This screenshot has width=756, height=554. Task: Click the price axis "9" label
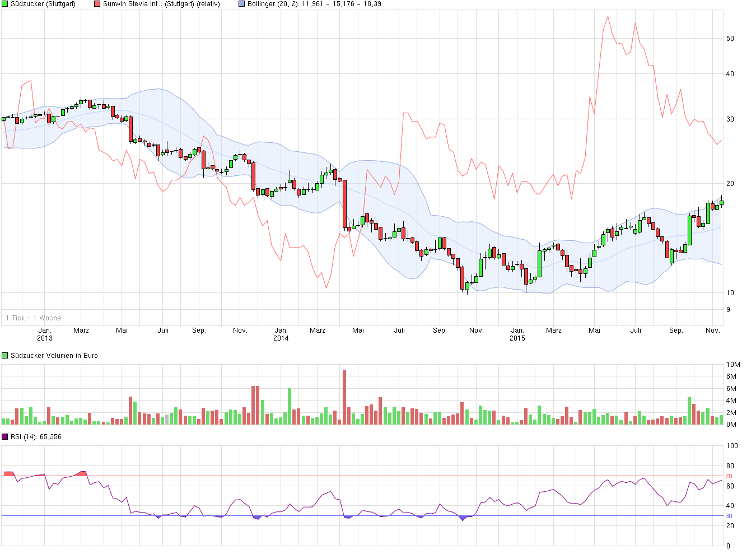728,310
